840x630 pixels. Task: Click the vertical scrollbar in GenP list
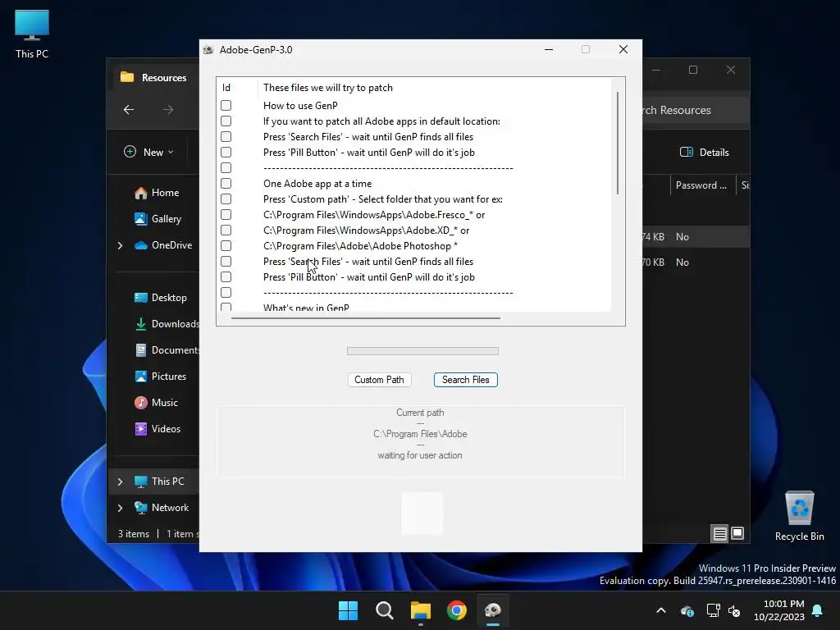pyautogui.click(x=618, y=143)
